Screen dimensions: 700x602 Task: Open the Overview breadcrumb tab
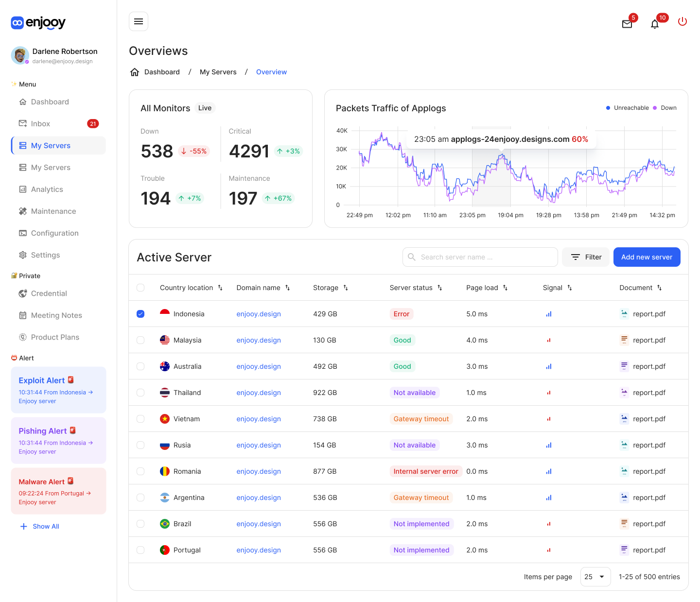tap(271, 71)
